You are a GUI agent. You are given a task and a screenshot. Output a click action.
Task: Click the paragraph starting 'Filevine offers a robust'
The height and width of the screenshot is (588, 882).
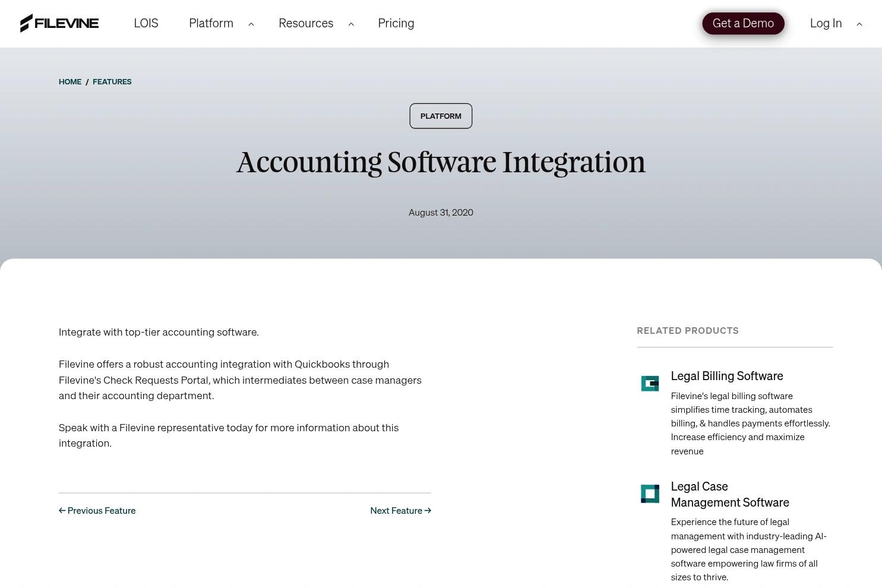tap(240, 380)
